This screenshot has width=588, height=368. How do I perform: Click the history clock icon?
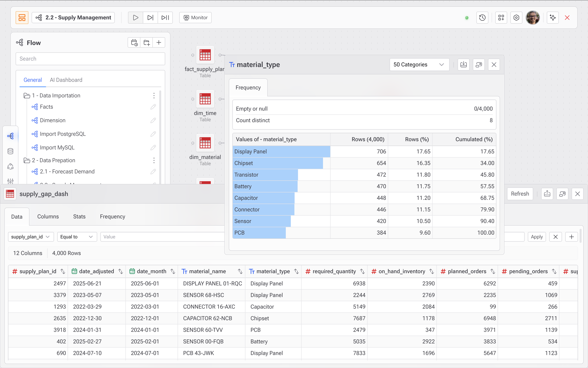(482, 18)
